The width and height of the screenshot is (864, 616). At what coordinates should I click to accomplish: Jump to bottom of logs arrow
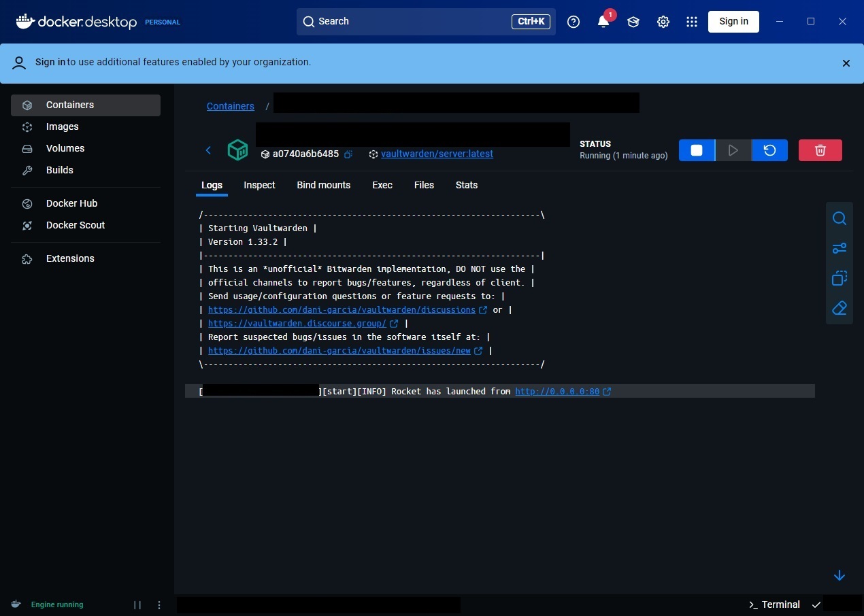pyautogui.click(x=840, y=575)
